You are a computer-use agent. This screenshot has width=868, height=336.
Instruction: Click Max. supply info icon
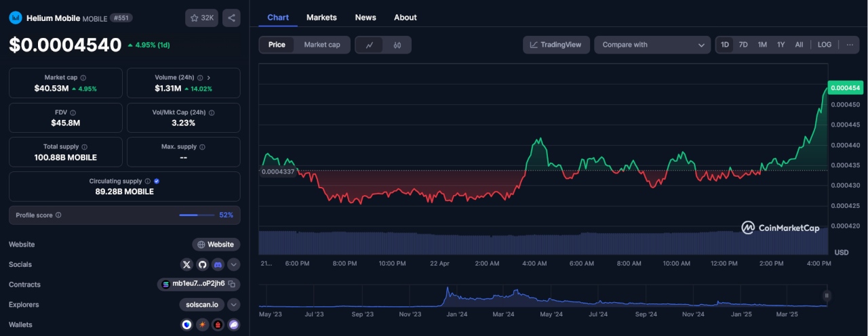tap(202, 147)
